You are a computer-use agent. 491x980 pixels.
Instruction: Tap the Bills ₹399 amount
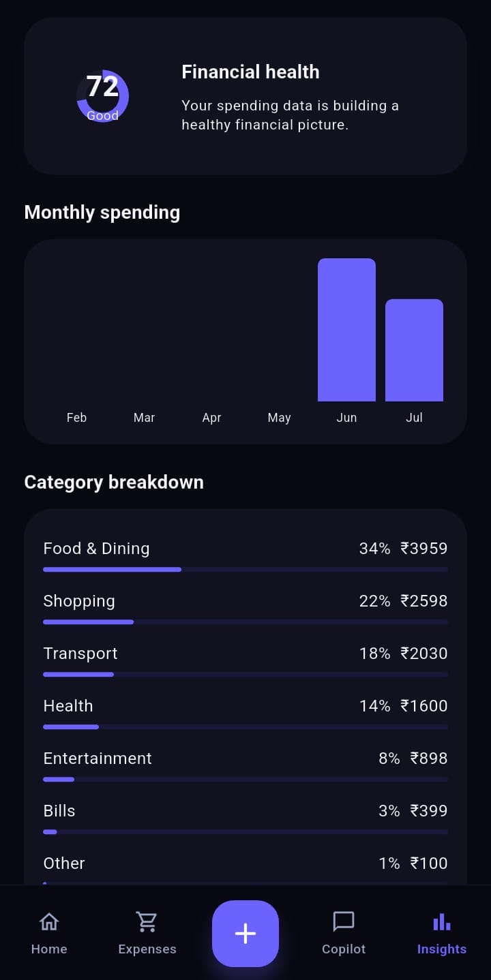pos(429,810)
